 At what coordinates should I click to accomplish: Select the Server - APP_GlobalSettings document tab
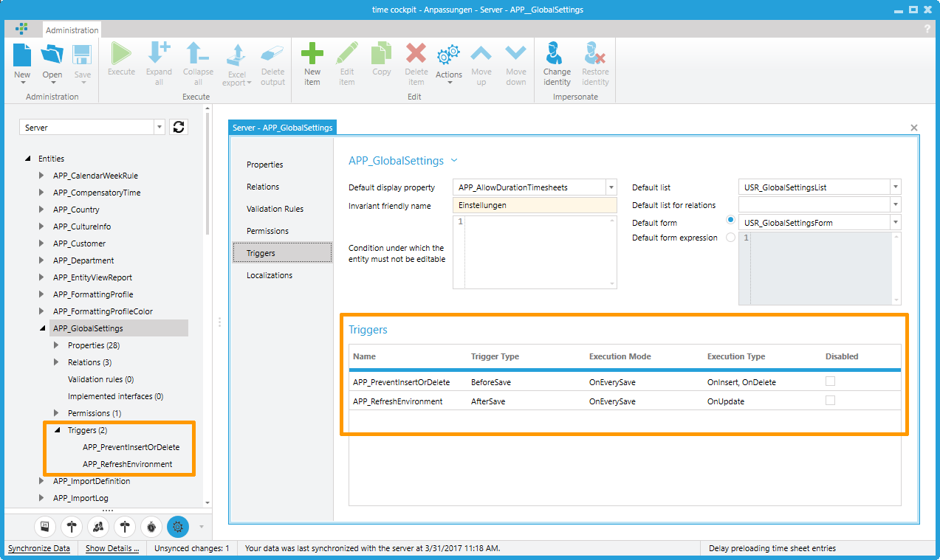point(283,128)
